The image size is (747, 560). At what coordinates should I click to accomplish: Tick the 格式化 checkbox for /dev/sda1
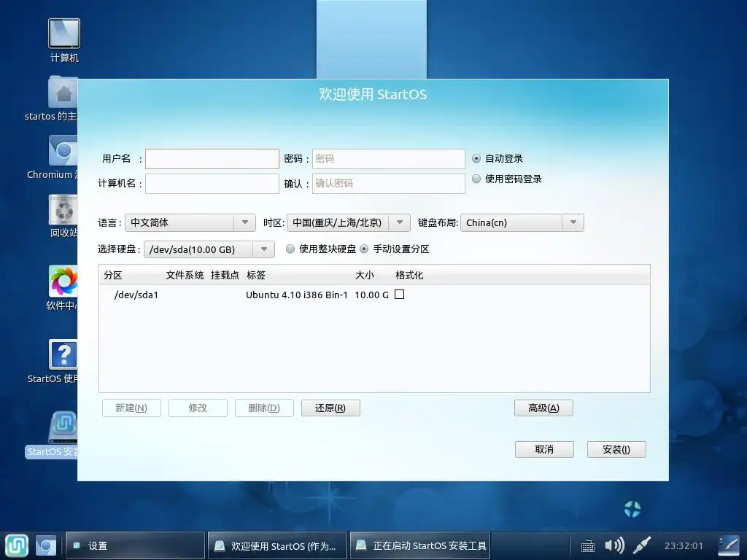point(400,295)
